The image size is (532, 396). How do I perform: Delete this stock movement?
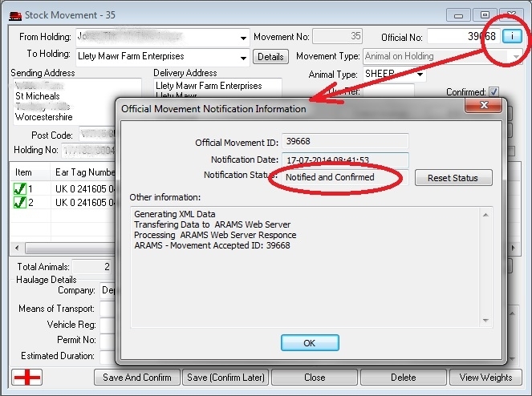404,378
